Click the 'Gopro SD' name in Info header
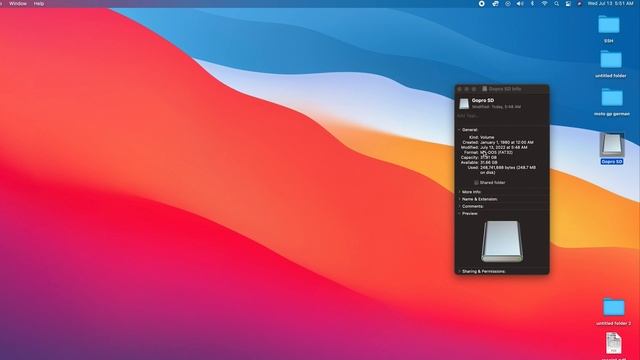The width and height of the screenshot is (640, 360). coord(483,100)
